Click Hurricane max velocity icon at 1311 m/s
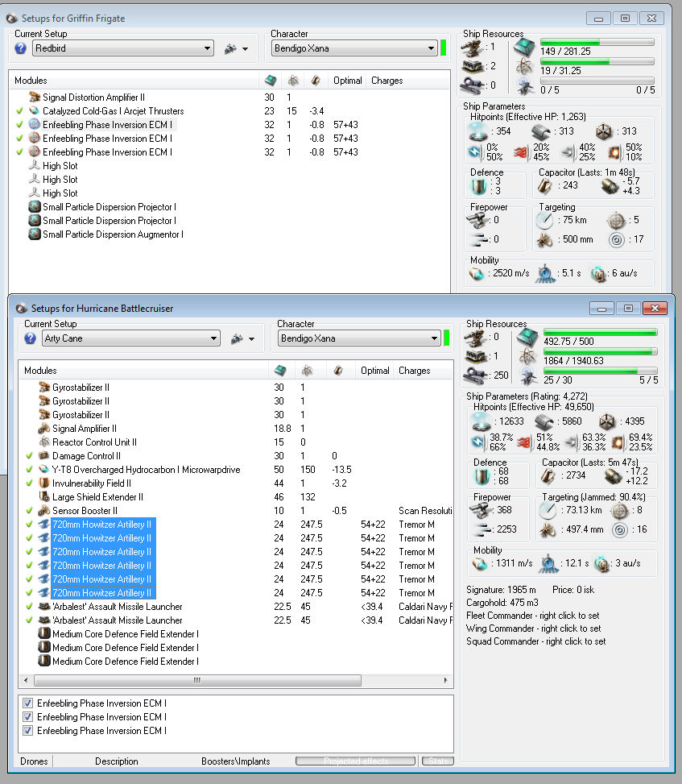The width and height of the screenshot is (682, 784). pos(480,563)
